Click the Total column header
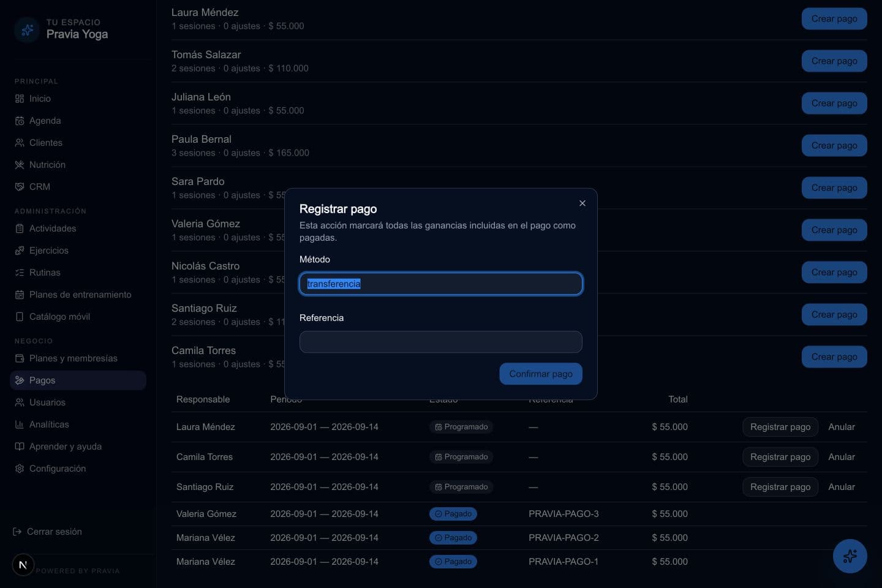This screenshot has width=882, height=588. (x=677, y=399)
